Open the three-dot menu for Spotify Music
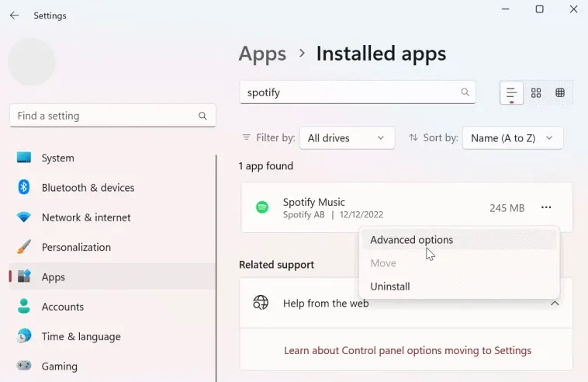The image size is (588, 382). 546,207
